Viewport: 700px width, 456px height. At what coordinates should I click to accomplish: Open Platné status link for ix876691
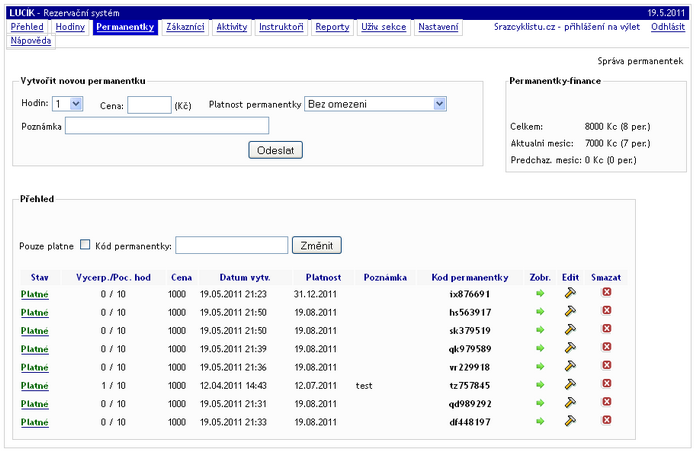point(34,294)
